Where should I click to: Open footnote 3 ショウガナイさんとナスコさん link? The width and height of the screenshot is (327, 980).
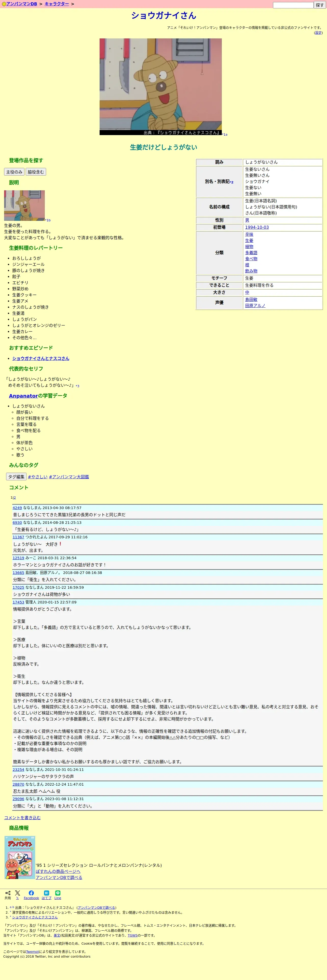coord(35,917)
